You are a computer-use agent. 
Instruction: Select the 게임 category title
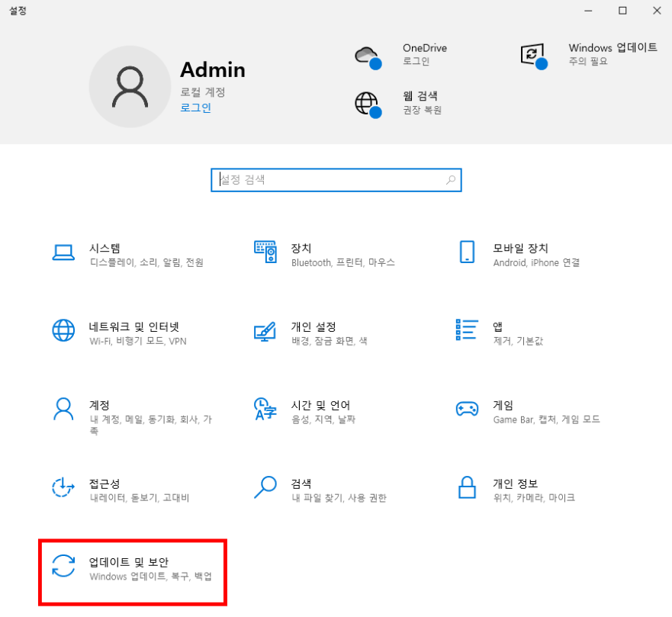(x=503, y=405)
